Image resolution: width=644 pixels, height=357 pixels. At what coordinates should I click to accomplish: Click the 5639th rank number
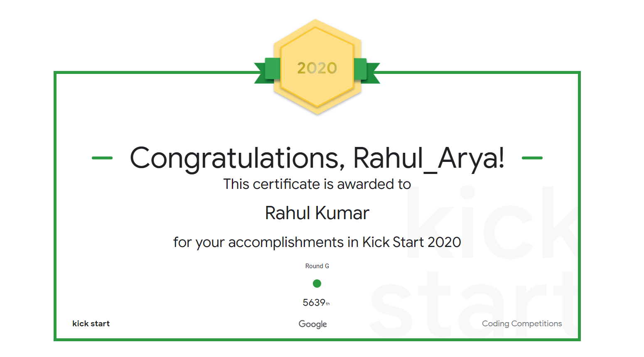click(x=315, y=303)
